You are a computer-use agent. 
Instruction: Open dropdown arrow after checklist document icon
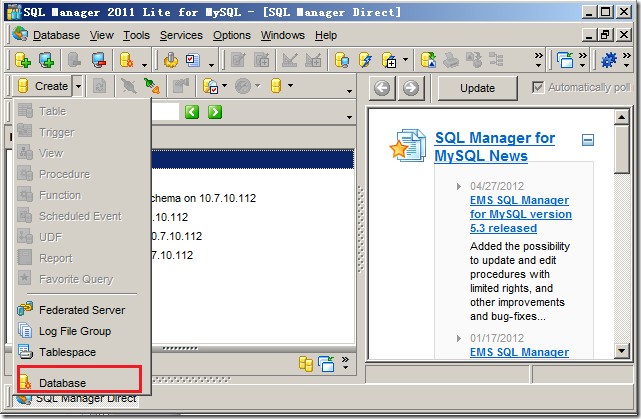tap(211, 65)
